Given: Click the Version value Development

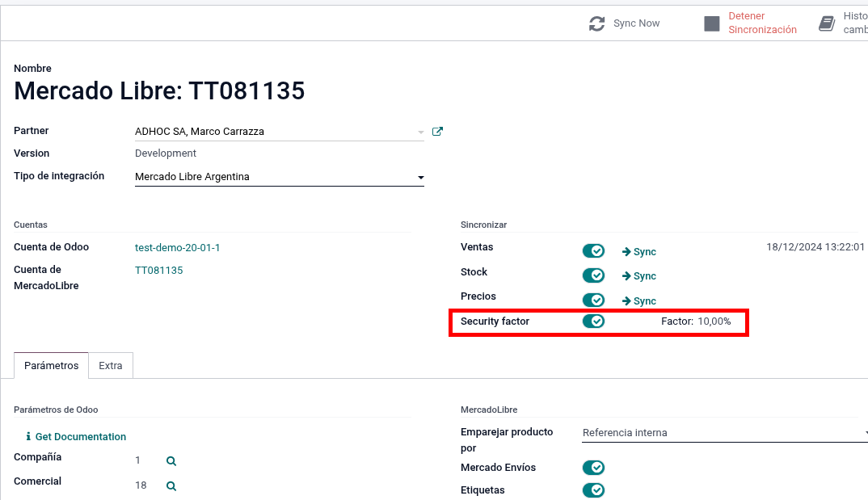Looking at the screenshot, I should coord(166,153).
